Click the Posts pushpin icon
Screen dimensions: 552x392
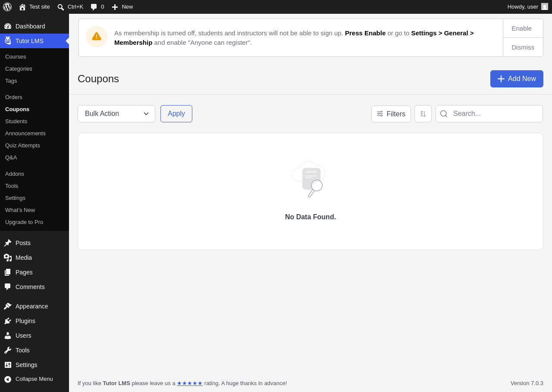pos(8,243)
